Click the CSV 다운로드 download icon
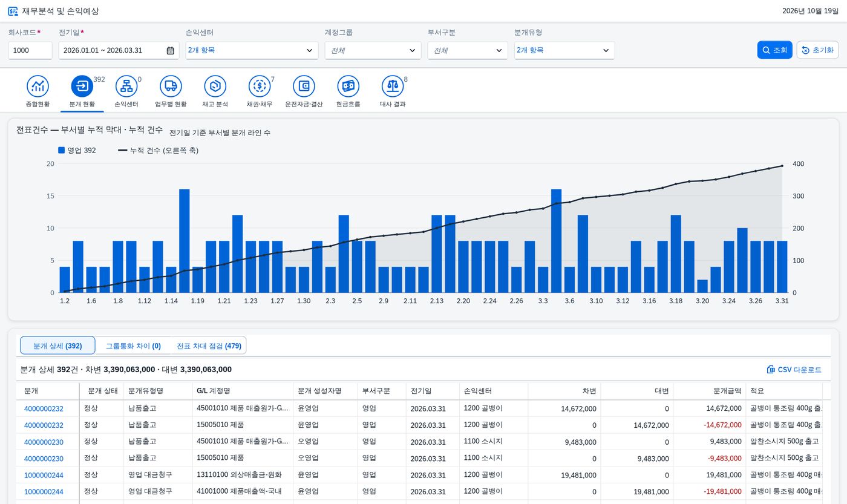This screenshot has height=504, width=847. tap(771, 370)
